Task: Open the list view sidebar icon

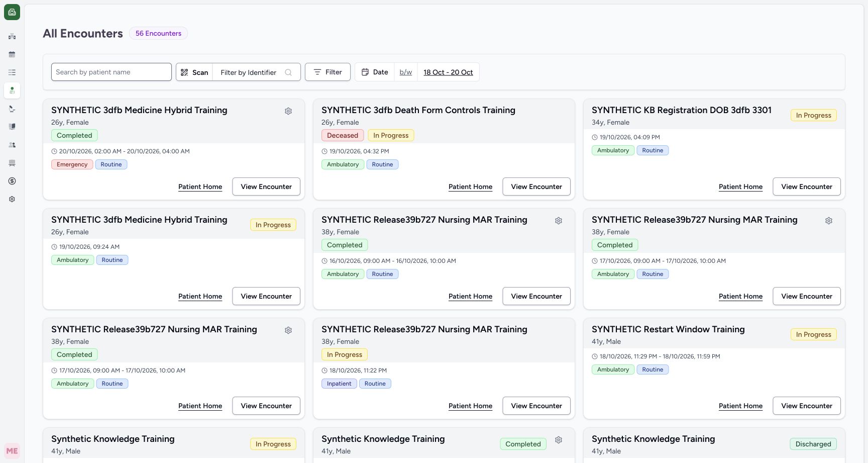Action: coord(12,72)
